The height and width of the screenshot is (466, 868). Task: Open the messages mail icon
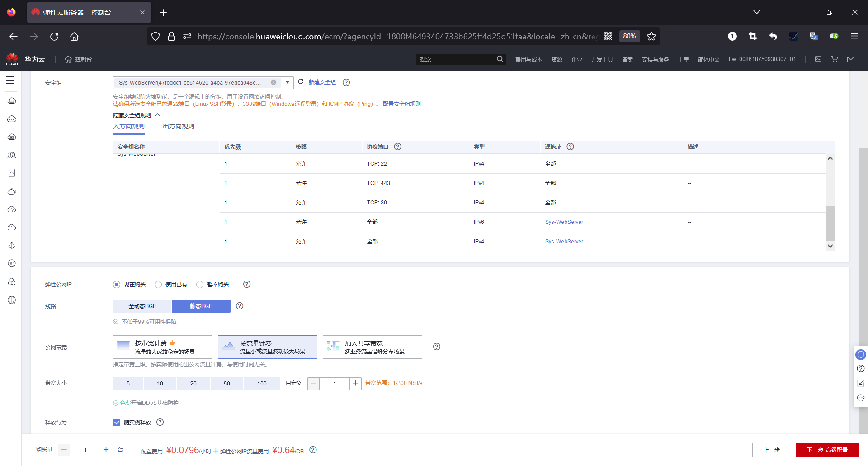coord(851,59)
